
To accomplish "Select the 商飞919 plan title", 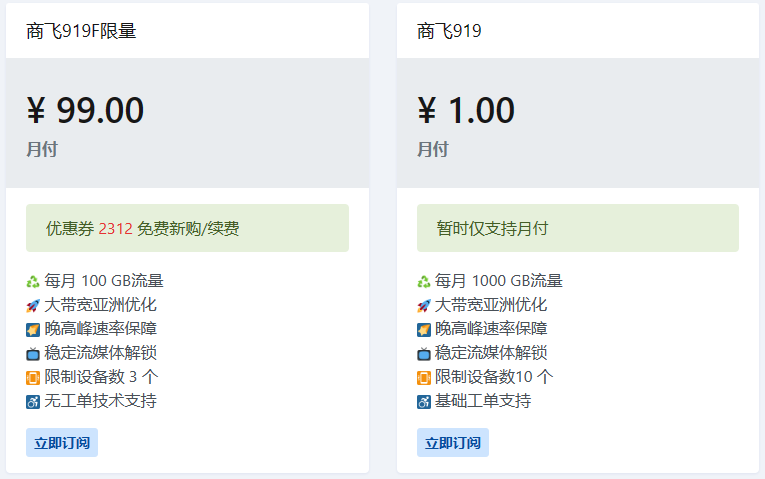I will 449,31.
